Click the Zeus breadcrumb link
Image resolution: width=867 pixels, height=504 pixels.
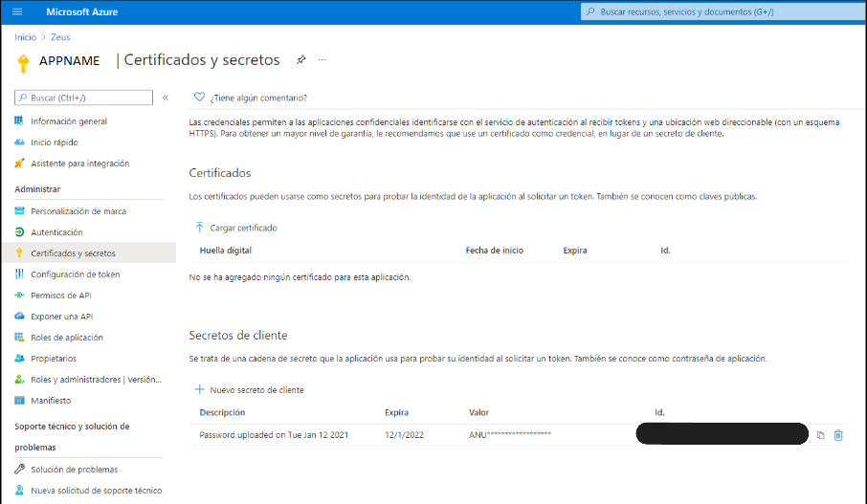pyautogui.click(x=60, y=37)
